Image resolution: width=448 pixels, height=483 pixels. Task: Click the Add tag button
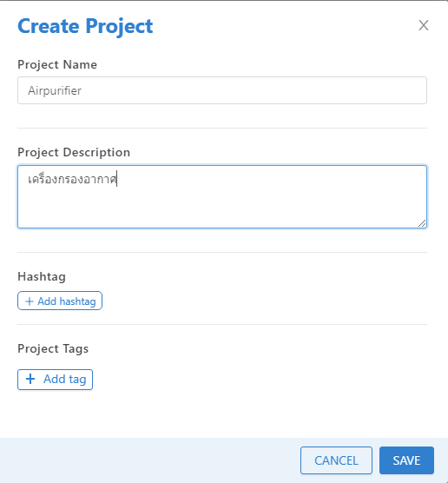click(55, 380)
